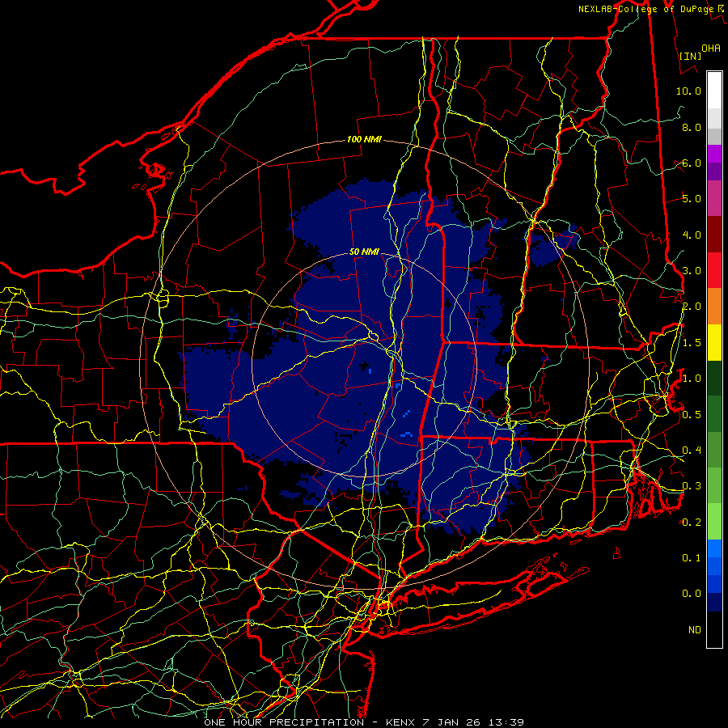Click the 5.0 legend value
This screenshot has height=728, width=728.
click(x=692, y=199)
